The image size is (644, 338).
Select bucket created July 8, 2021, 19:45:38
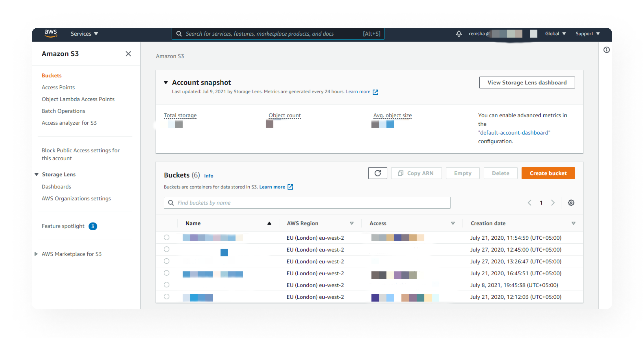[167, 285]
